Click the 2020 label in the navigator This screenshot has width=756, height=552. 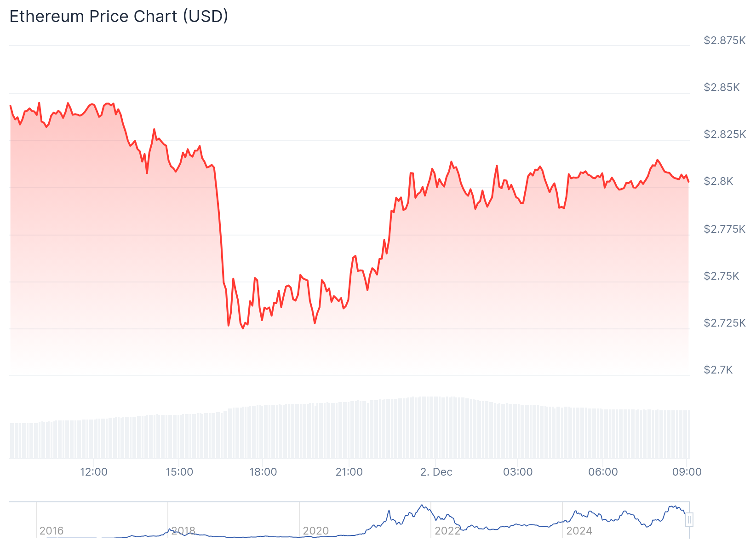point(316,531)
